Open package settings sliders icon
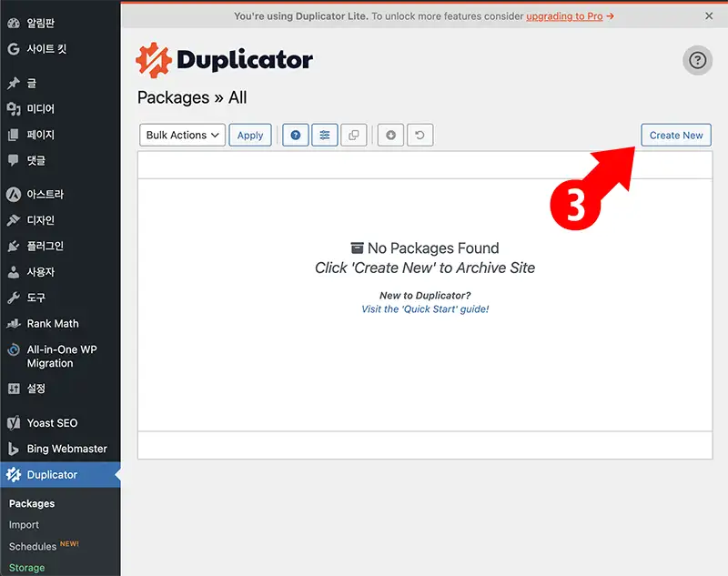The height and width of the screenshot is (576, 728). [x=325, y=135]
